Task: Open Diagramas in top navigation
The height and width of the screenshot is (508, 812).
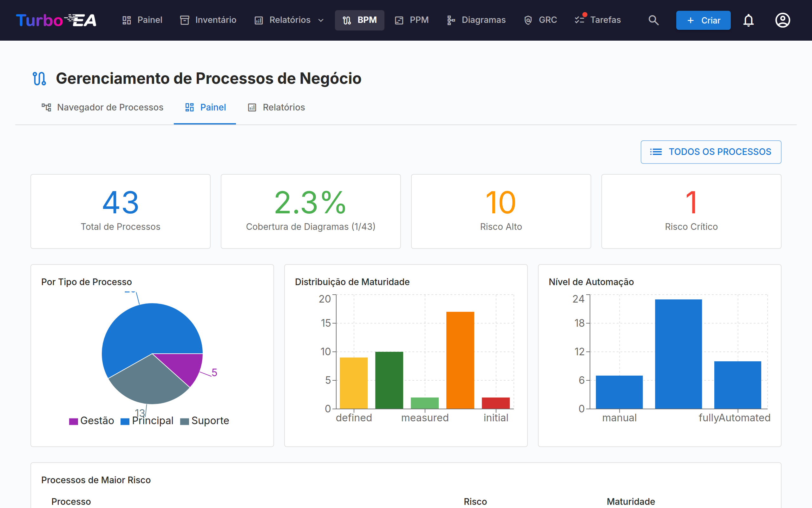Action: tap(476, 20)
